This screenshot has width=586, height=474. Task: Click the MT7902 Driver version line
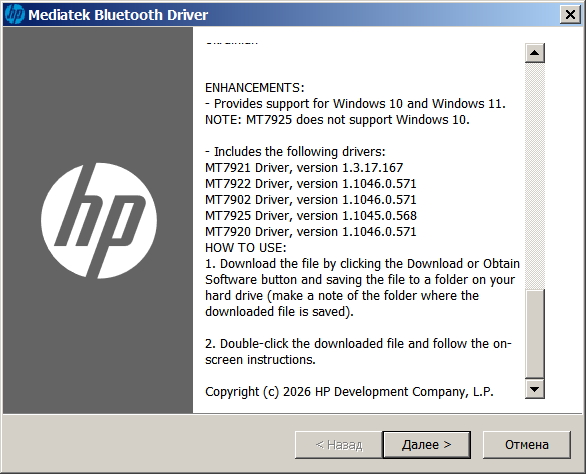311,200
